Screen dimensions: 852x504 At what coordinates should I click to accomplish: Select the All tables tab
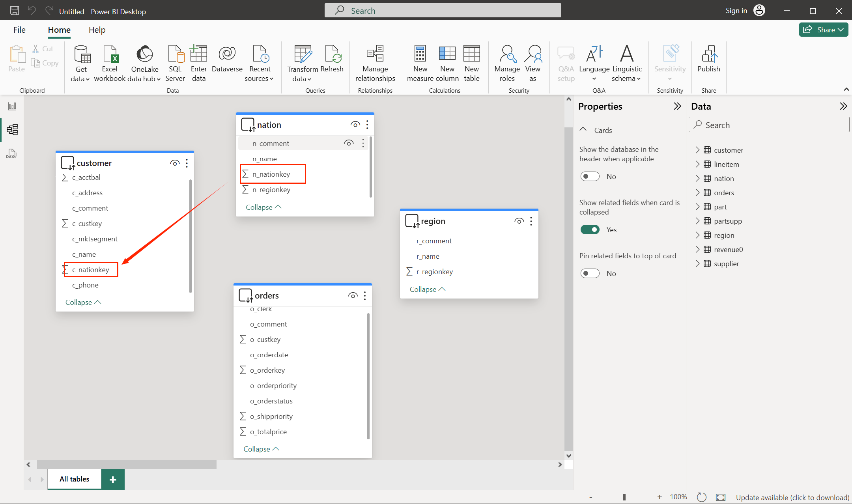(74, 479)
